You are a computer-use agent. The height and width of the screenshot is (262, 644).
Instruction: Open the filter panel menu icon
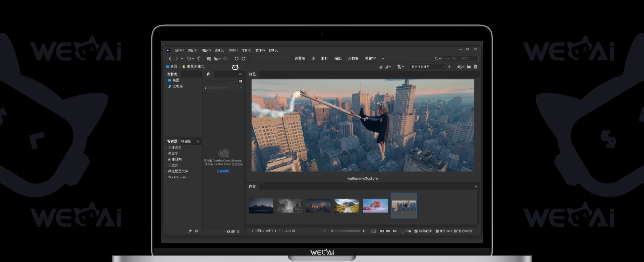pos(198,142)
